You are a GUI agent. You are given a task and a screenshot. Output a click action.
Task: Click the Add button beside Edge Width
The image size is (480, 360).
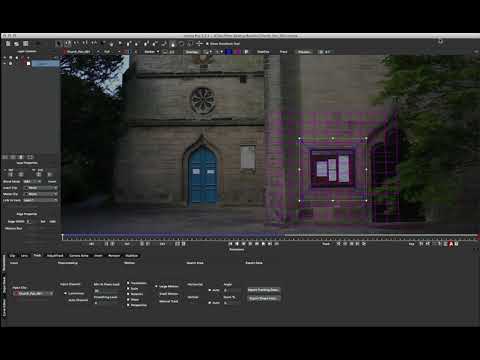pyautogui.click(x=52, y=221)
